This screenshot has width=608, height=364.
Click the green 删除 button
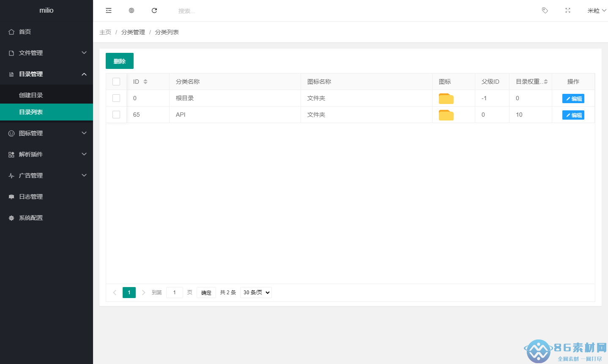point(120,61)
